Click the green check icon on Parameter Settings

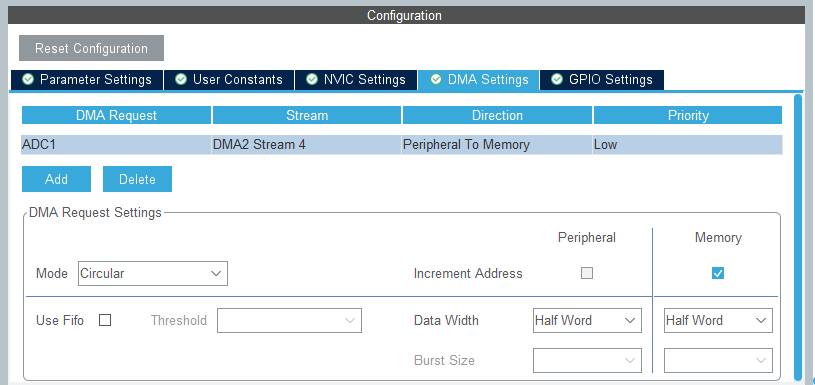[28, 79]
